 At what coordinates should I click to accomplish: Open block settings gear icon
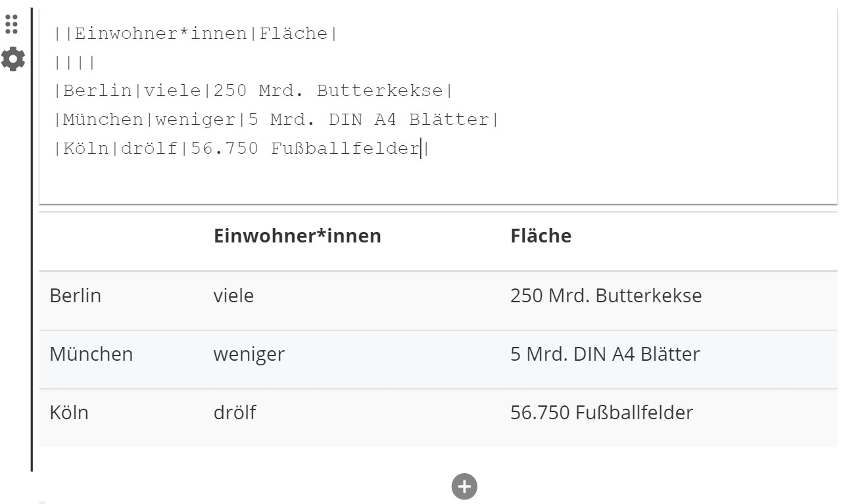tap(12, 59)
